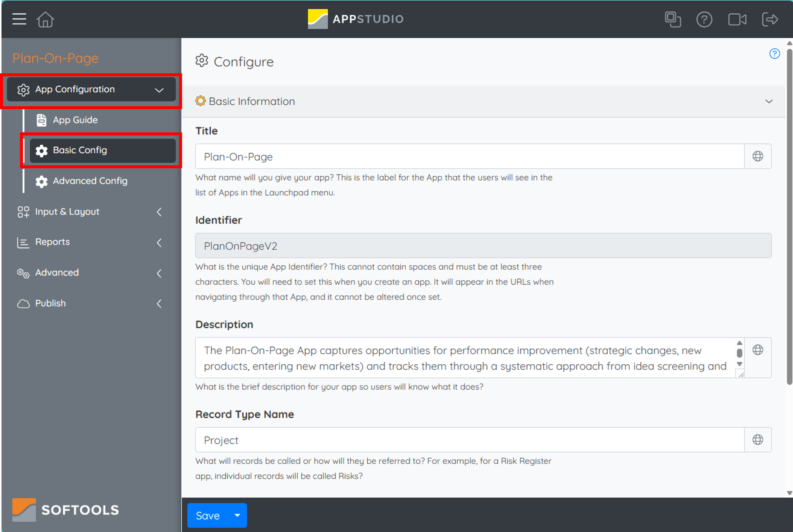Click into the Title input field
This screenshot has width=793, height=532.
(470, 156)
